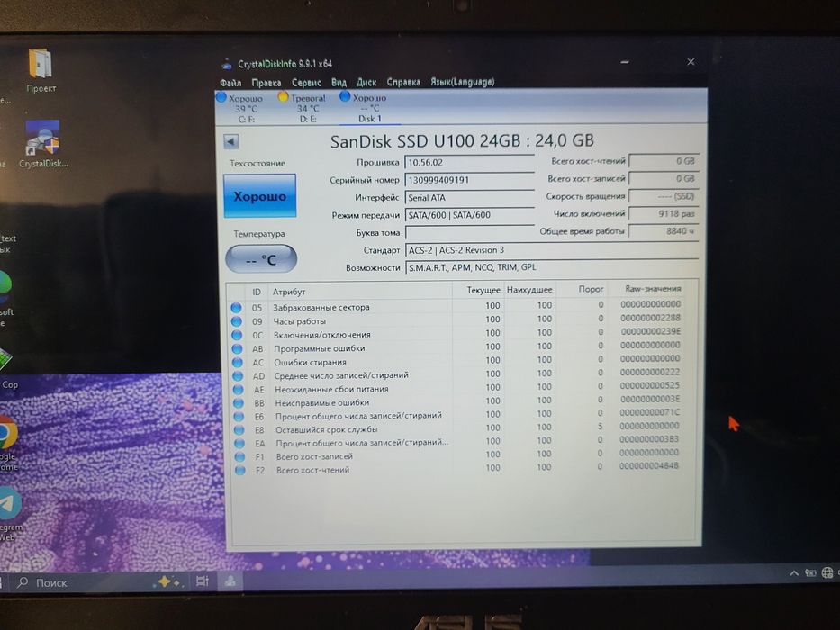Image resolution: width=840 pixels, height=630 pixels.
Task: Click raw value 00000000484B
Action: click(x=649, y=466)
